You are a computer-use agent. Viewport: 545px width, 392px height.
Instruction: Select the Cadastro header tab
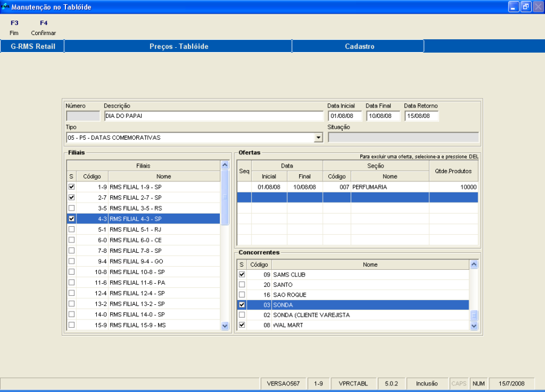359,47
